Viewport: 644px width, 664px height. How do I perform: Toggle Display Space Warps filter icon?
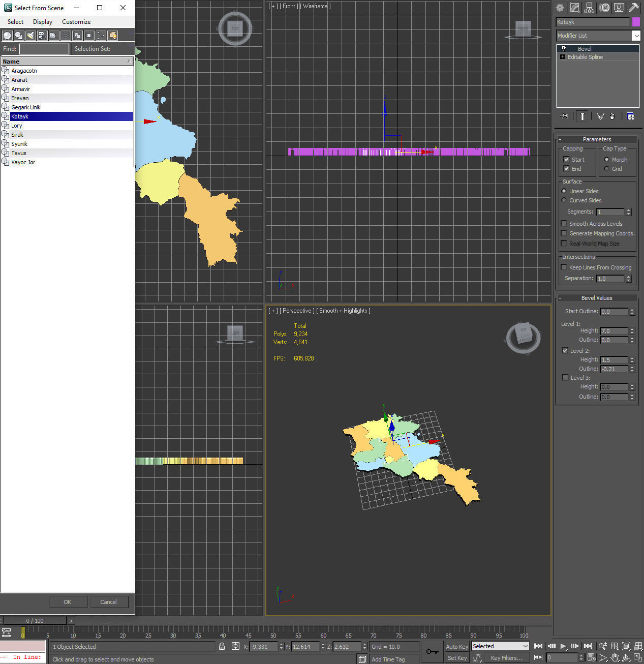coord(66,36)
